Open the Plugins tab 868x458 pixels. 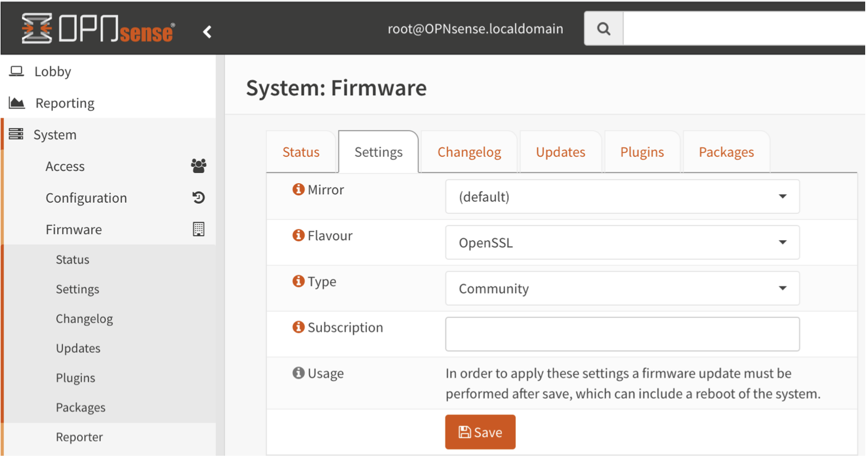[x=642, y=152]
